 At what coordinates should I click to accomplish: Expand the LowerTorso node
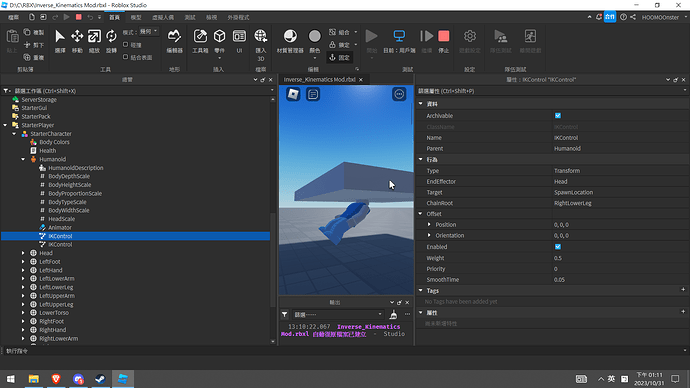tap(23, 313)
